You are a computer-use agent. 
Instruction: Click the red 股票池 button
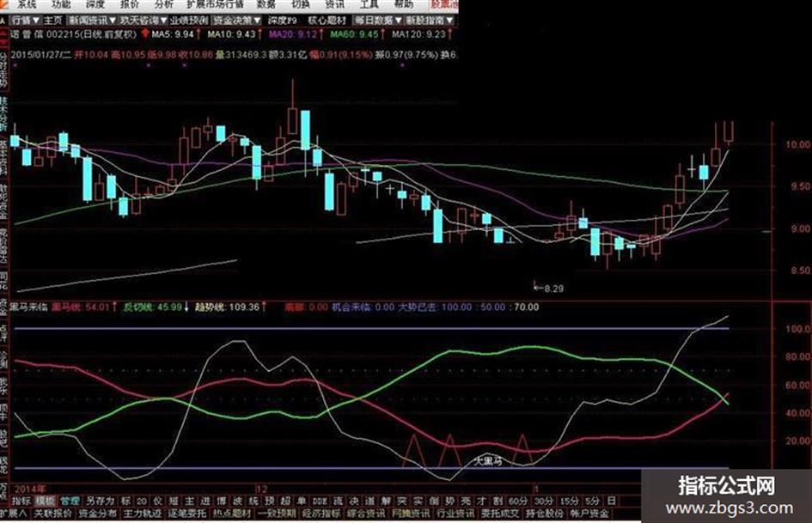point(444,4)
